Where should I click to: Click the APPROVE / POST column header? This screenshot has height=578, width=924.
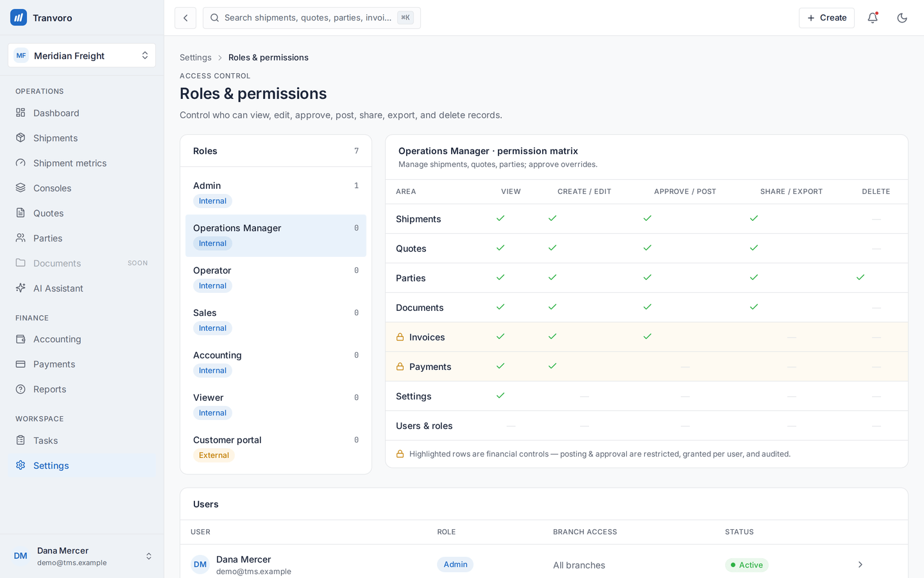[685, 191]
